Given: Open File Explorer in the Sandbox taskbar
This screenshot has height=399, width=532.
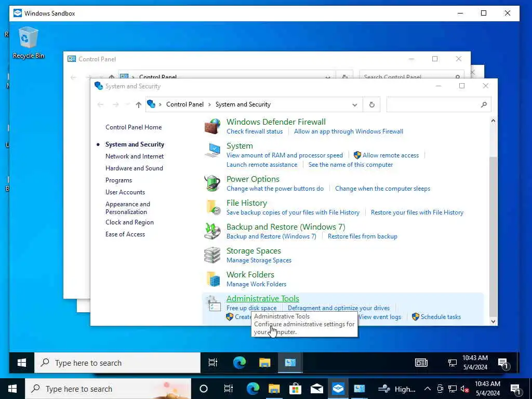Looking at the screenshot, I should click(264, 363).
